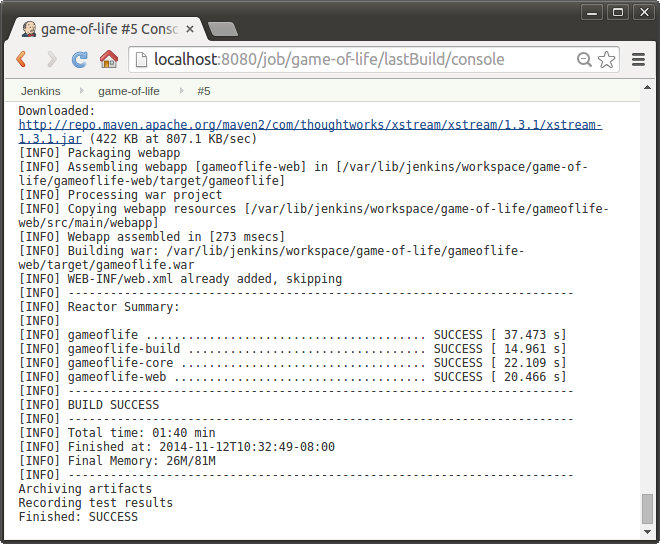Viewport: 660px width, 544px height.
Task: Reload the page with the refresh icon
Action: coord(79,59)
